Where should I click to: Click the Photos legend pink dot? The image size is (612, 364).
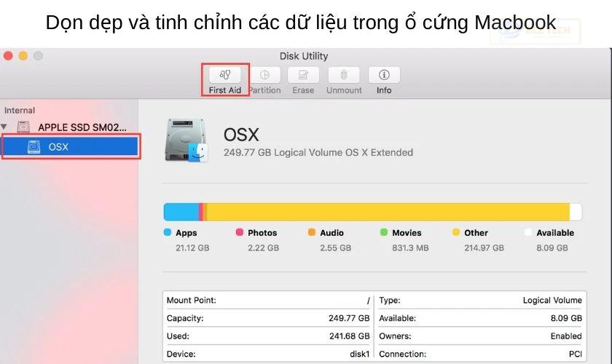pos(240,232)
